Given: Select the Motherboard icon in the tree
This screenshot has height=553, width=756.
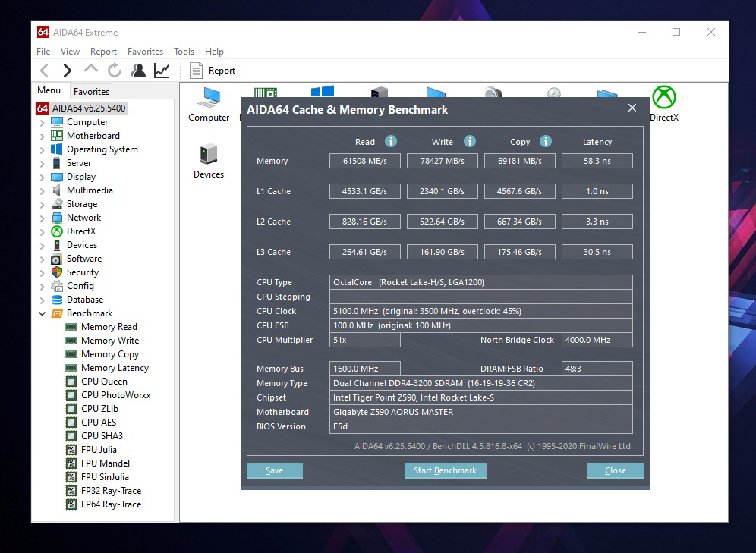Looking at the screenshot, I should pyautogui.click(x=57, y=136).
